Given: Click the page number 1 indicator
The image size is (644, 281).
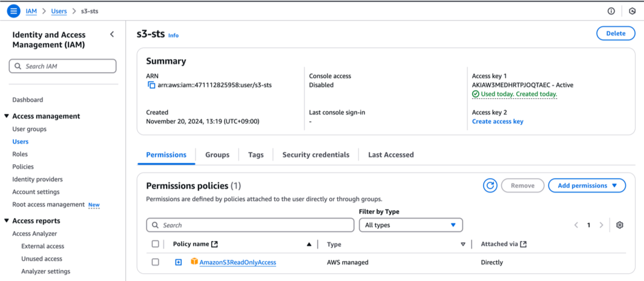Looking at the screenshot, I should [588, 225].
